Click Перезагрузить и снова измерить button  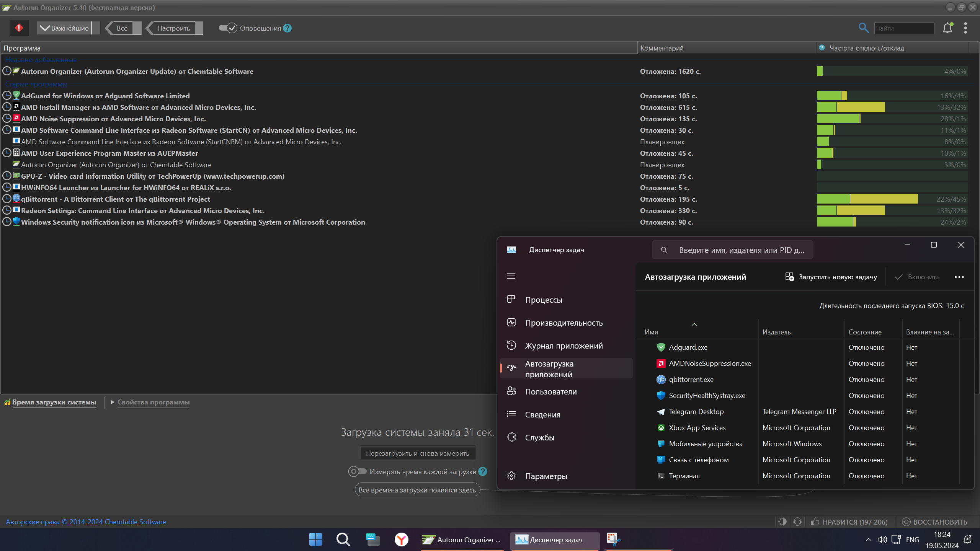click(417, 453)
